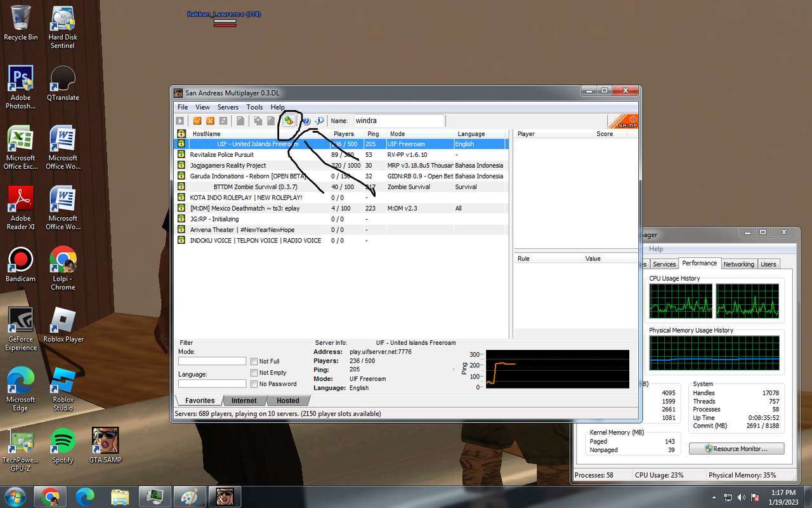Open Paint from the taskbar
Screen dimensions: 812x508
189,496
